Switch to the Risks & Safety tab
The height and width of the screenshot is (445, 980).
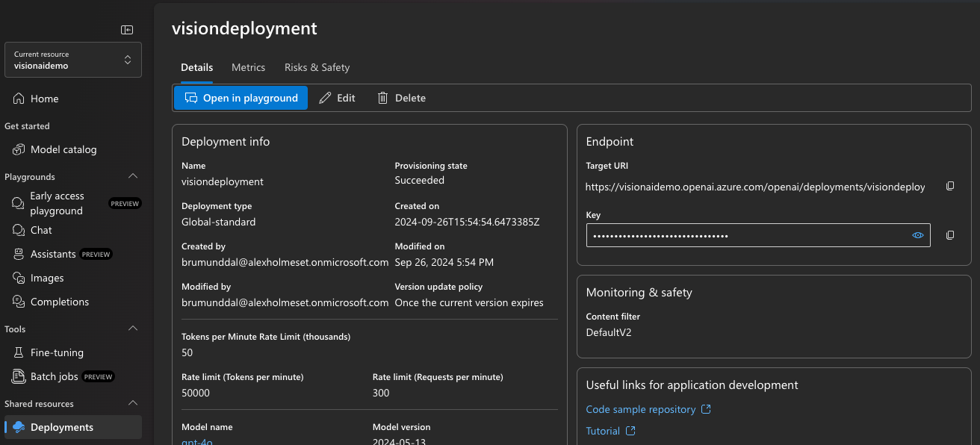point(317,67)
